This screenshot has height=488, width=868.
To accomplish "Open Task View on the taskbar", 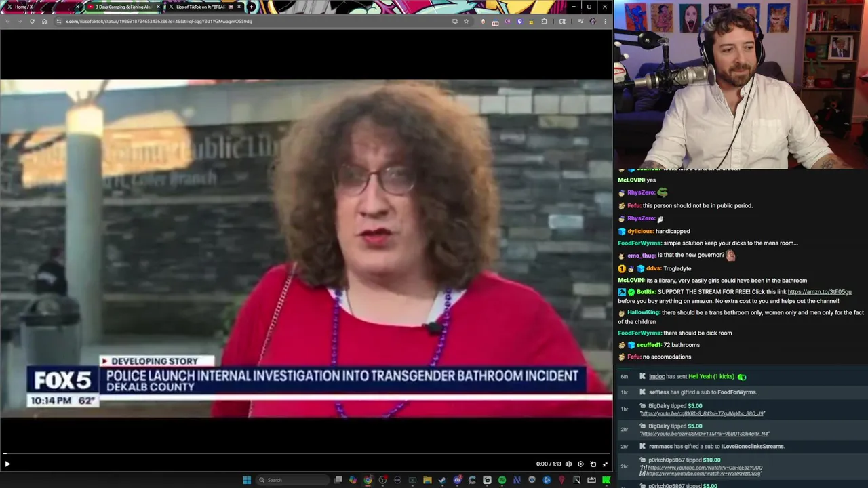I will 338,480.
